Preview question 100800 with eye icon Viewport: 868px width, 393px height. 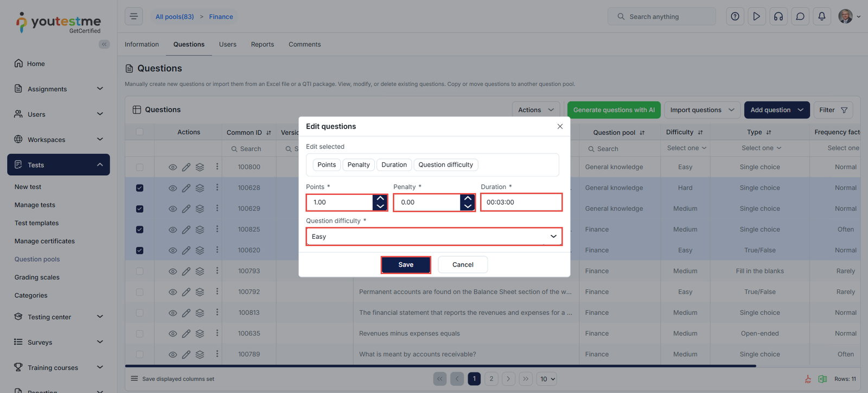pos(173,167)
